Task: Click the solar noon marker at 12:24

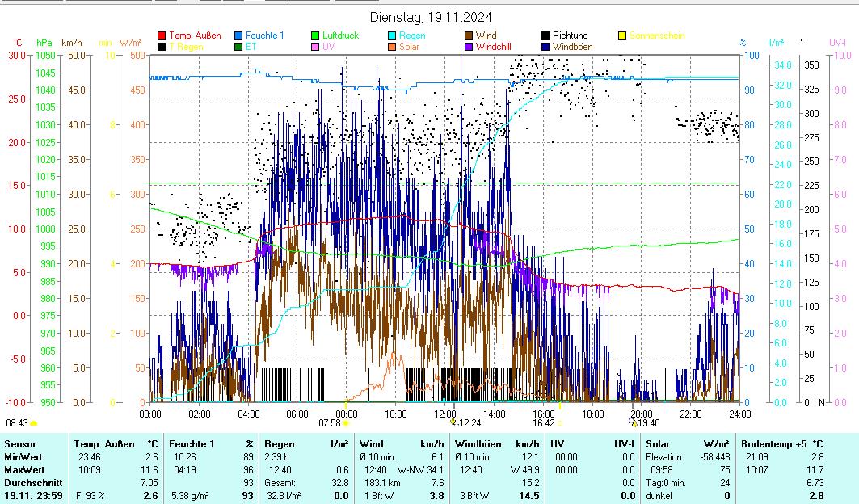Action: pyautogui.click(x=453, y=422)
